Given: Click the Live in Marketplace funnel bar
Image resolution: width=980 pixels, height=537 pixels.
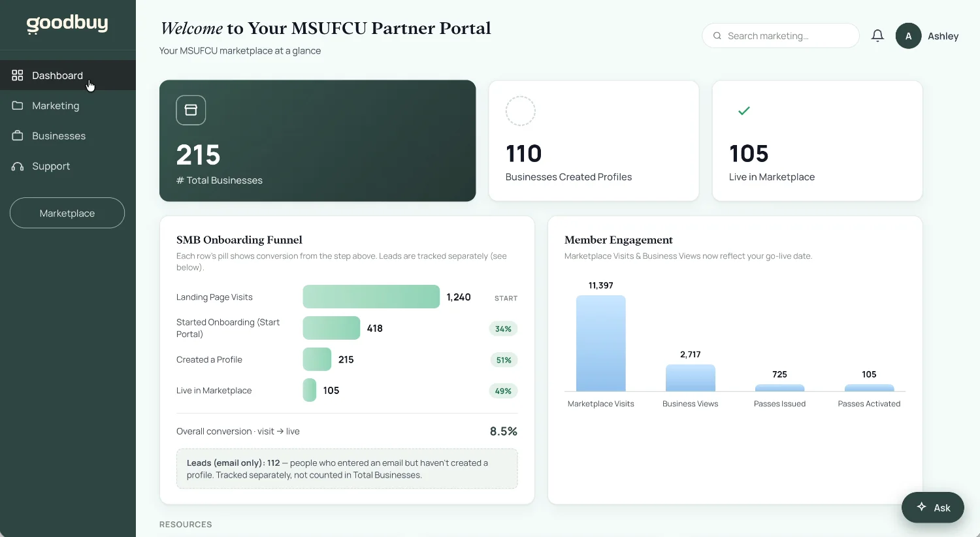Looking at the screenshot, I should click(x=310, y=390).
